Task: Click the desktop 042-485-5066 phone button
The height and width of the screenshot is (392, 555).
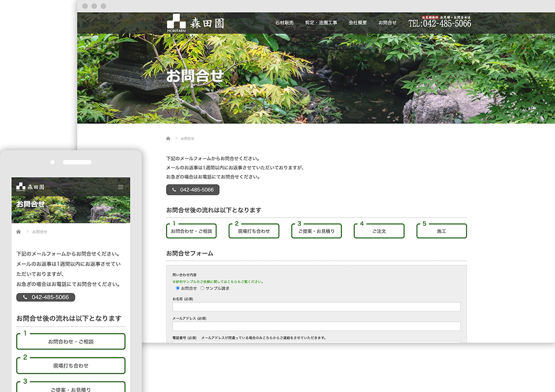Action: (x=193, y=190)
